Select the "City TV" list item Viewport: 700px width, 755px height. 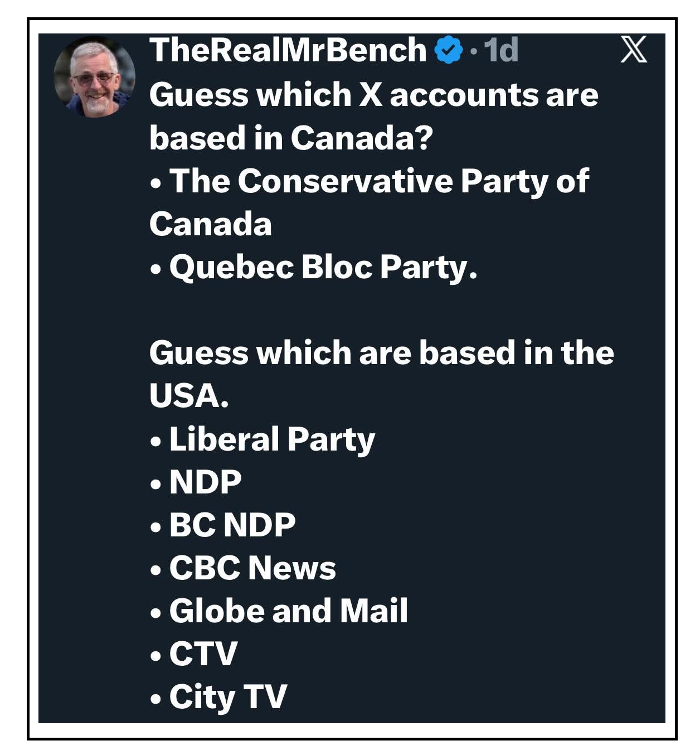(x=228, y=696)
